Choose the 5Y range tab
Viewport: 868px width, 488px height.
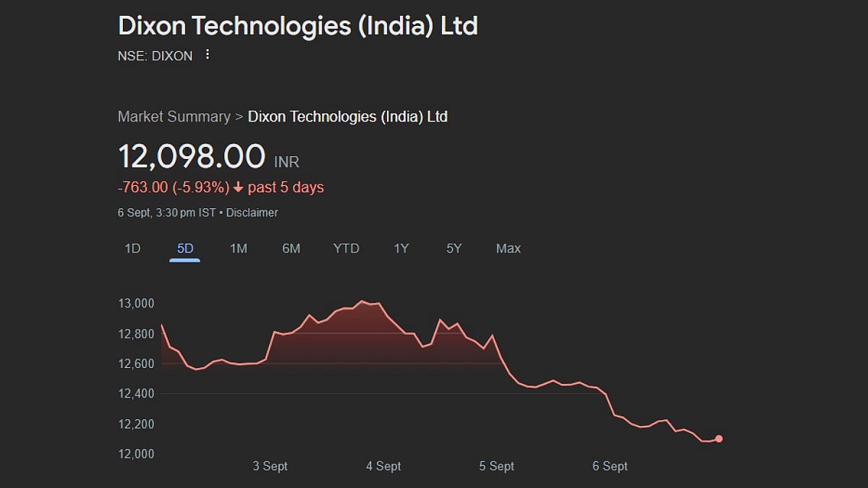pos(454,249)
